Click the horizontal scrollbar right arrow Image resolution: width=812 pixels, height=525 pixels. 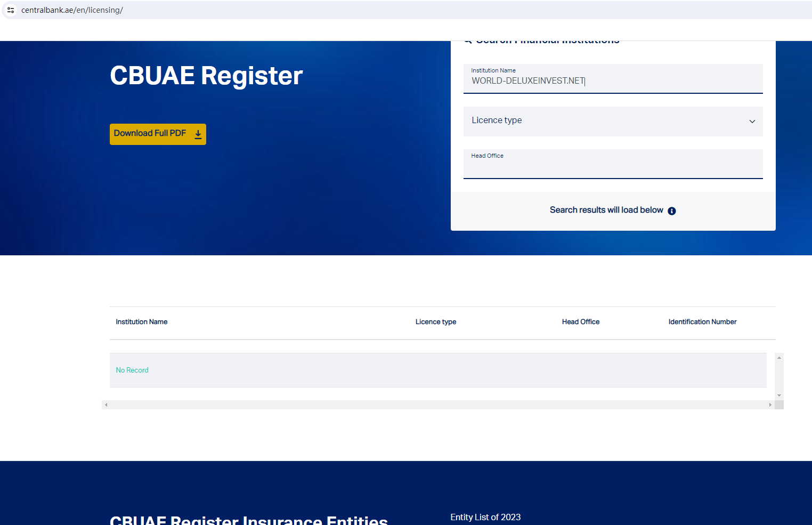pos(770,405)
